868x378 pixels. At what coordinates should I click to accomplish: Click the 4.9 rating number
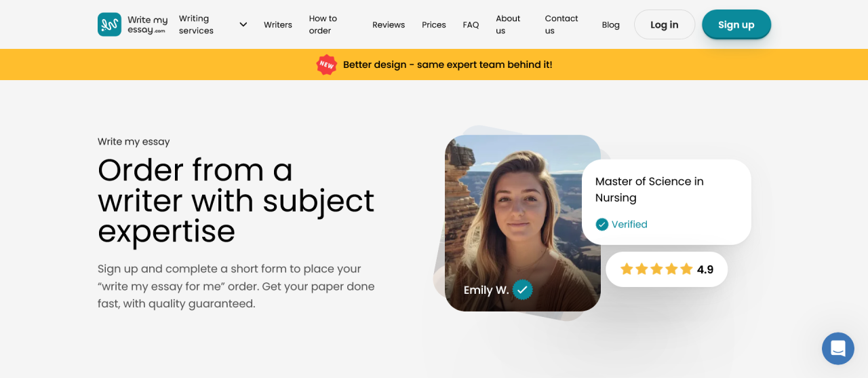pyautogui.click(x=705, y=269)
